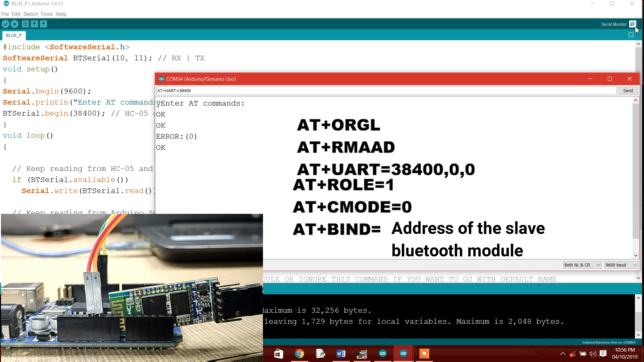This screenshot has width=644, height=362.
Task: Open the Serial Monitor magnifier icon
Action: [633, 24]
